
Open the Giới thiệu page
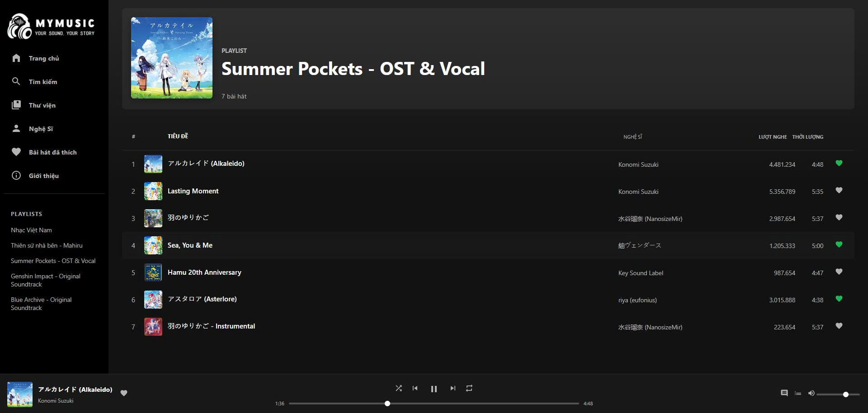pos(44,176)
